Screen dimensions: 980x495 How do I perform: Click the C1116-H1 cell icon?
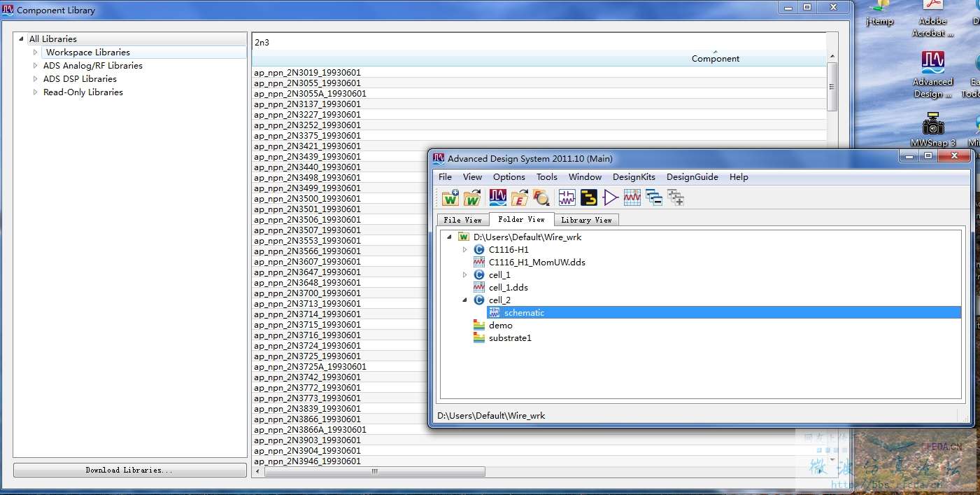pos(479,250)
